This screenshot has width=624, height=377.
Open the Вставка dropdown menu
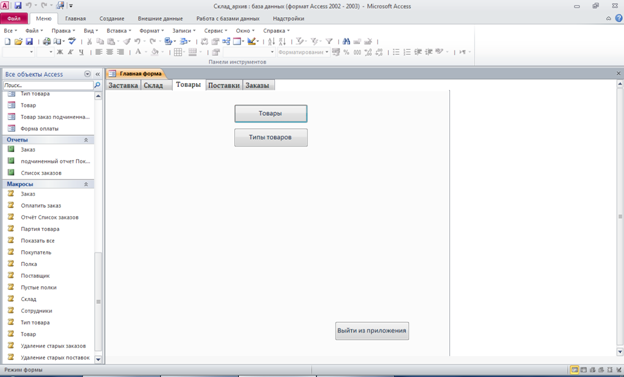(x=119, y=31)
